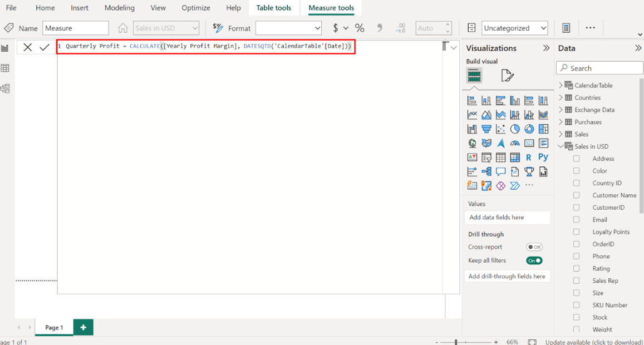Turn off the Keep all filters toggle
The height and width of the screenshot is (345, 644).
click(534, 260)
